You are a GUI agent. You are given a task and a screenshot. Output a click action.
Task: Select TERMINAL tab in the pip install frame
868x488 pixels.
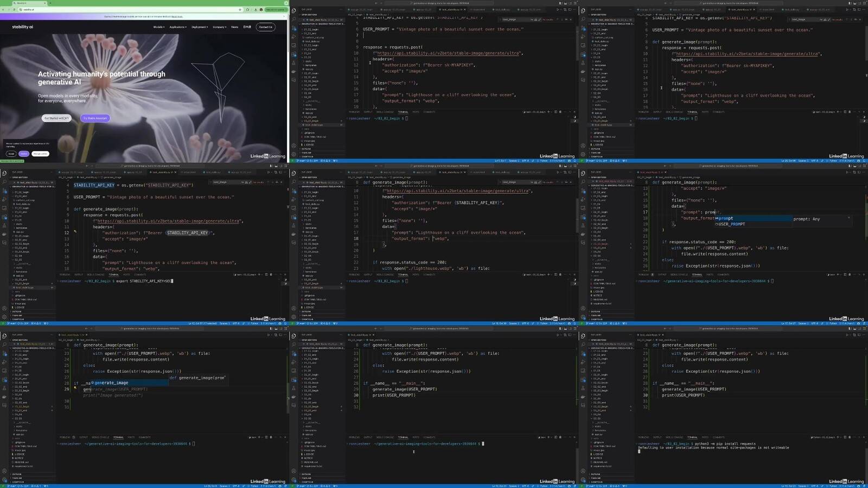[x=692, y=437]
